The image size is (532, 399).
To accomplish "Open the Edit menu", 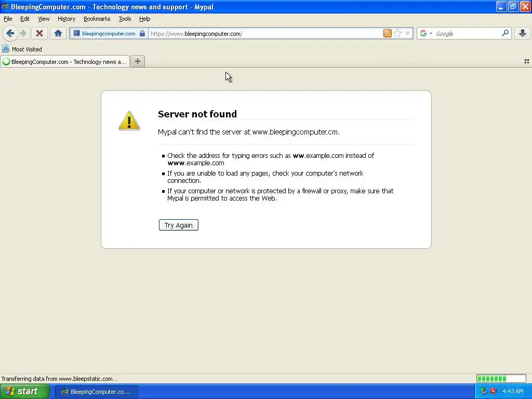I will (25, 19).
